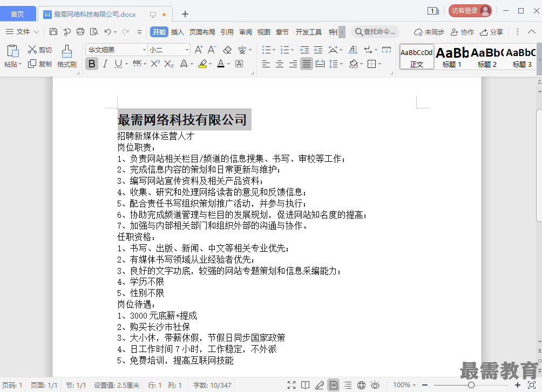Open the borders dropdown
Viewport: 542px width, 392px height.
(380, 64)
